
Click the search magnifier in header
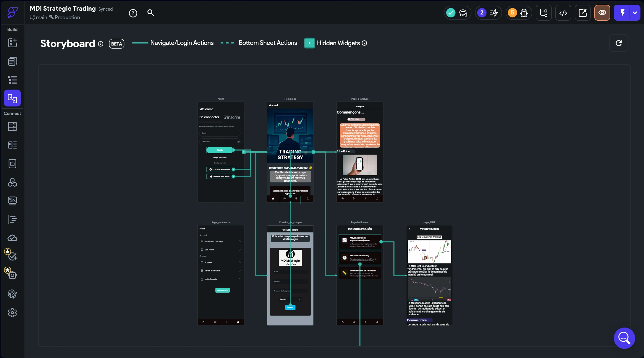coord(151,13)
